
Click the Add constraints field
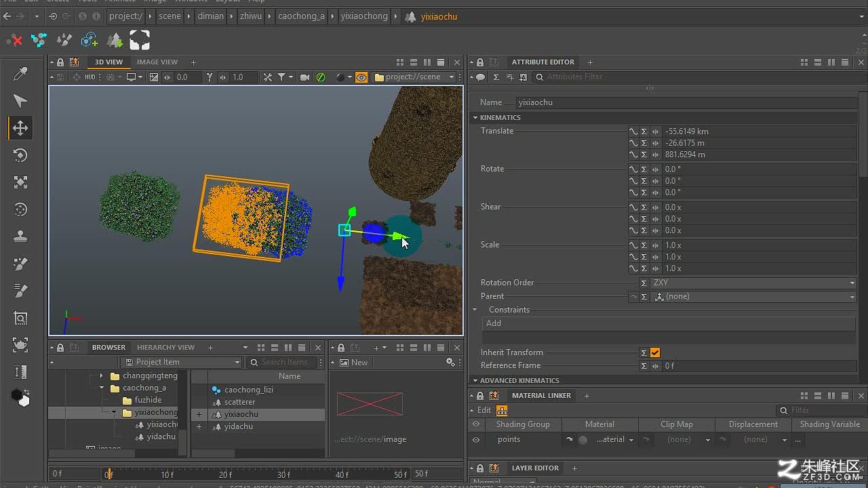click(x=669, y=323)
